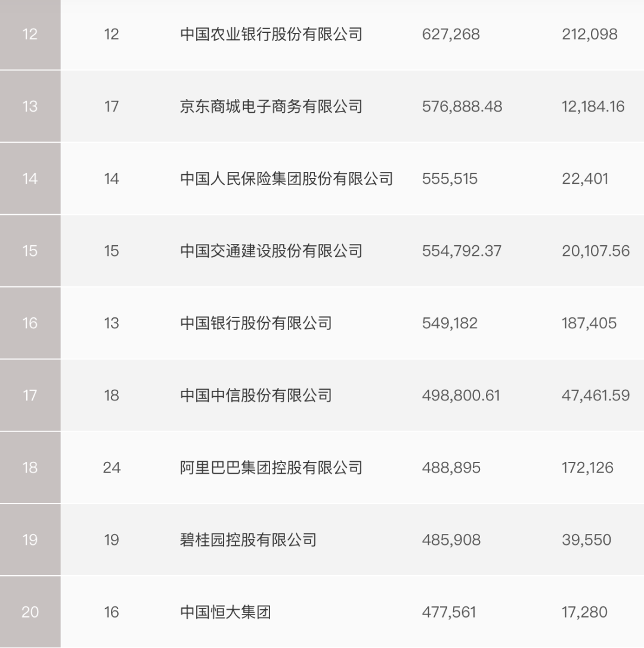Click profit value 187,405

point(589,323)
